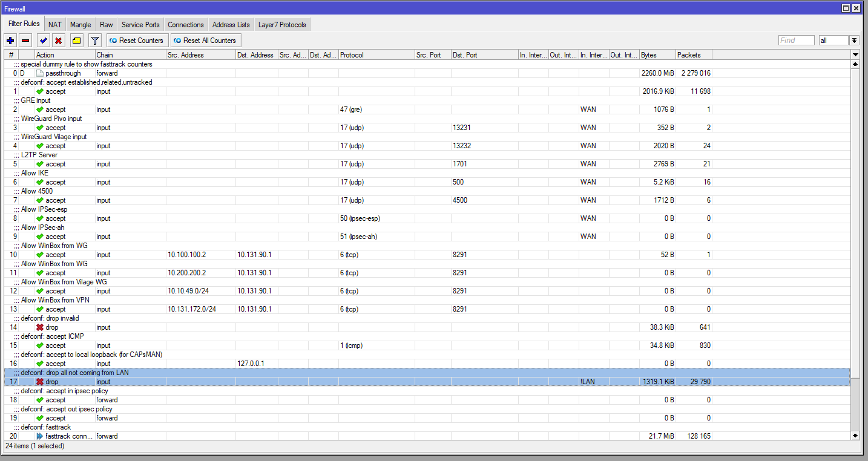Click passthrough icon in rule 0
The width and height of the screenshot is (868, 461).
pyautogui.click(x=40, y=73)
